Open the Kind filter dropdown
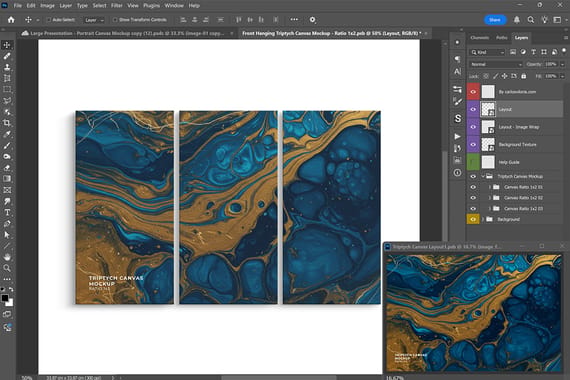570x380 pixels. pos(487,52)
